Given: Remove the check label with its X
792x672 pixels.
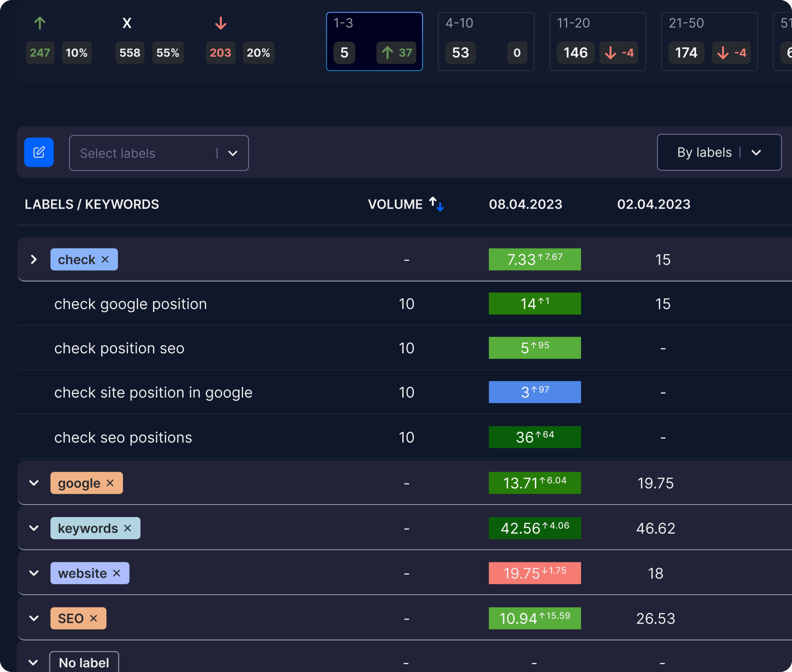Looking at the screenshot, I should 105,259.
